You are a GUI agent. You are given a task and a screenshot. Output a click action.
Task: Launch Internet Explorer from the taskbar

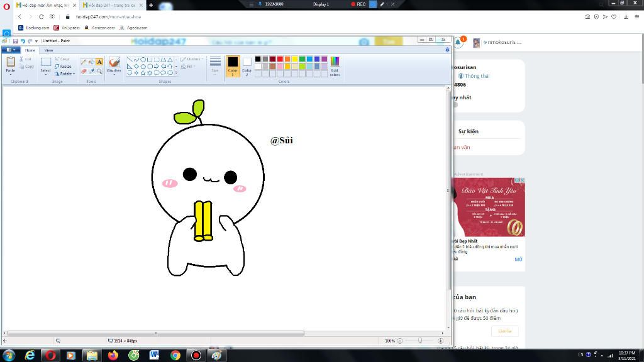click(30, 355)
